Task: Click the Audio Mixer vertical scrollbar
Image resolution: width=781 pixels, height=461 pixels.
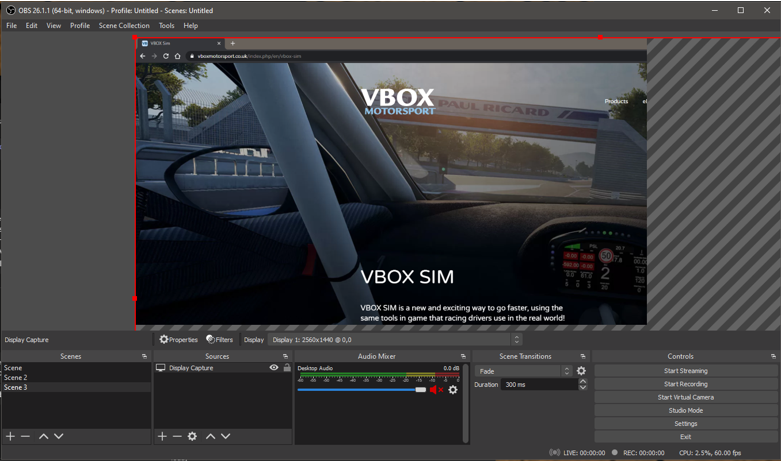Action: pos(465,403)
